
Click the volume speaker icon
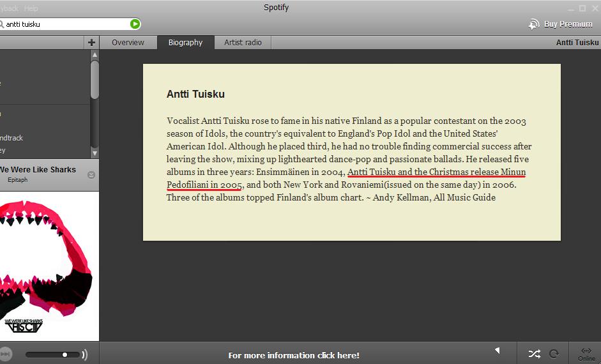click(x=85, y=355)
